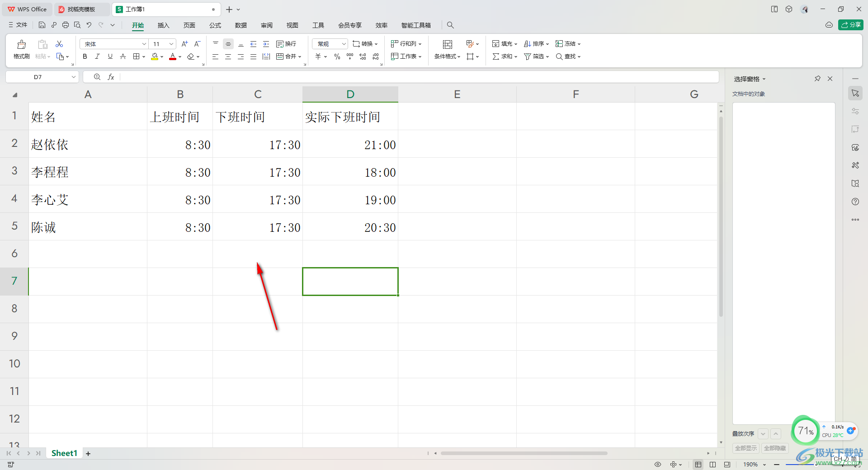
Task: Toggle Italic formatting
Action: click(98, 56)
